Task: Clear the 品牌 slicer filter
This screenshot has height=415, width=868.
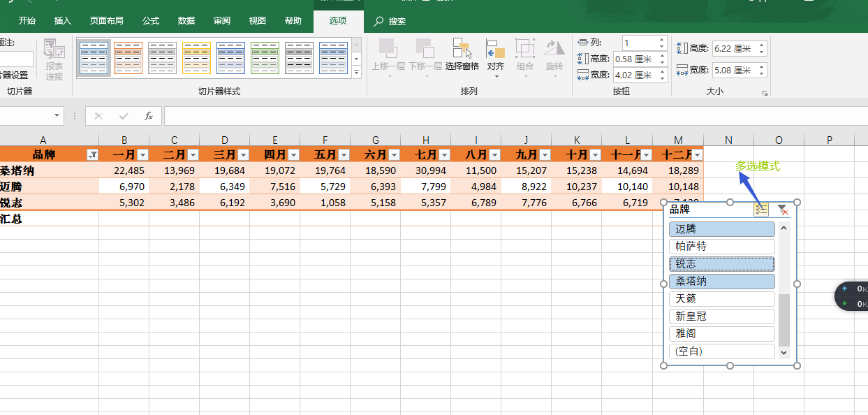Action: [783, 209]
